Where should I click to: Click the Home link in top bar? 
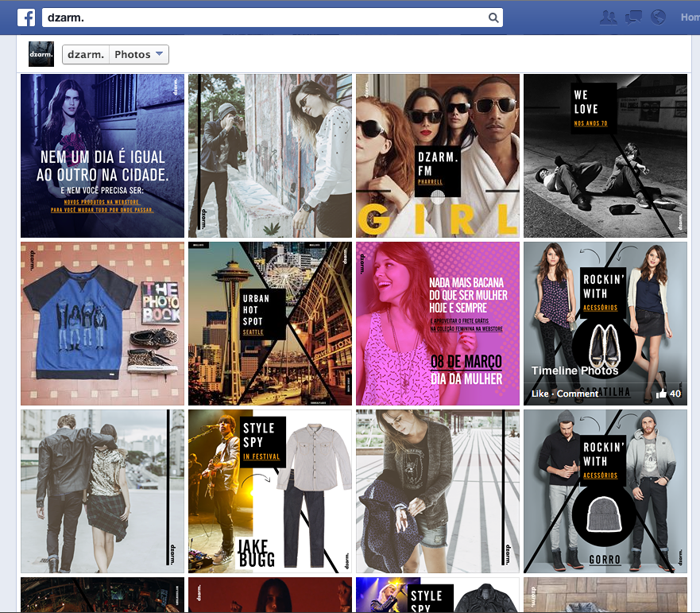pos(690,17)
